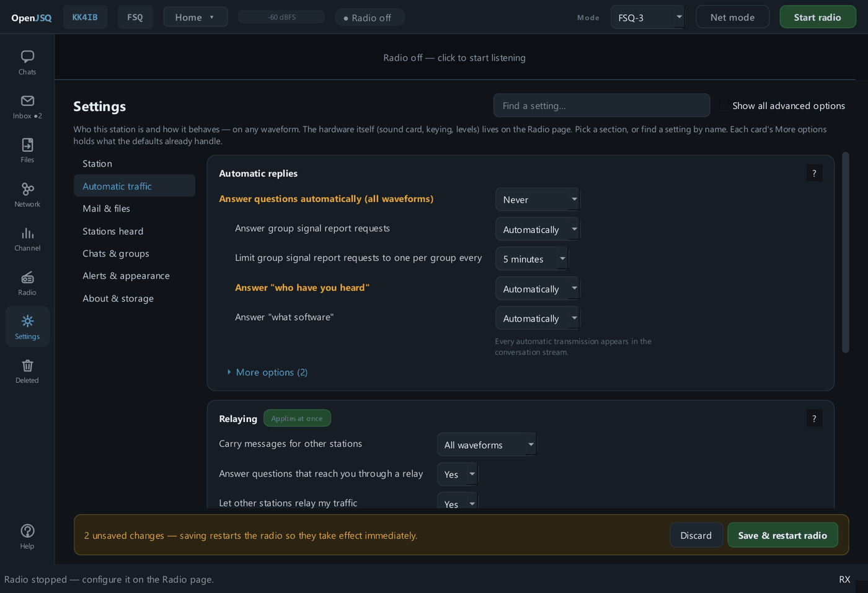
Task: Open the '5 minutes' limit dropdown
Action: [532, 259]
